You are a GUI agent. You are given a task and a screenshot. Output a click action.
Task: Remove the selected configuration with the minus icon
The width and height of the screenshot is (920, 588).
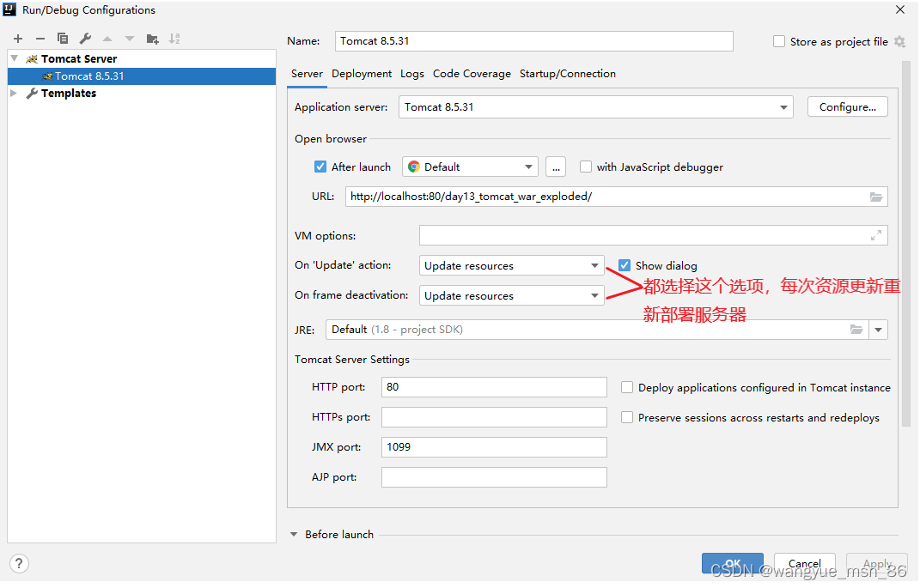(x=40, y=39)
